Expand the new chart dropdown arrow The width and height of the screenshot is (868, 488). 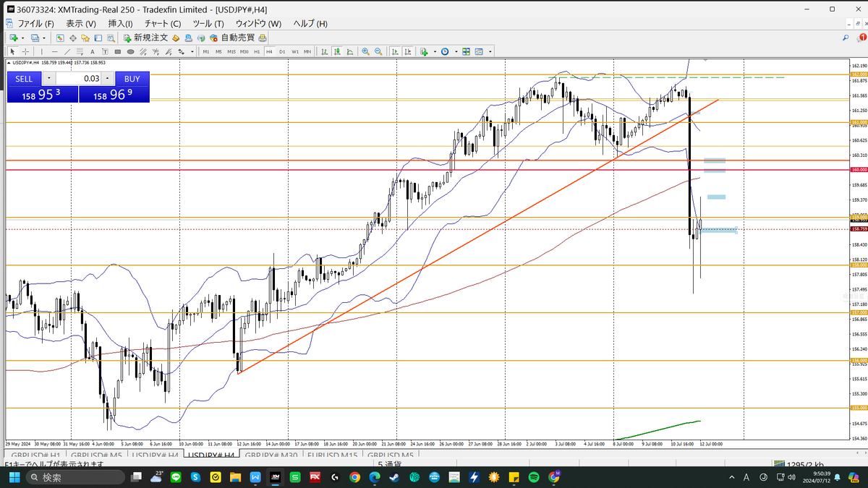tap(22, 38)
